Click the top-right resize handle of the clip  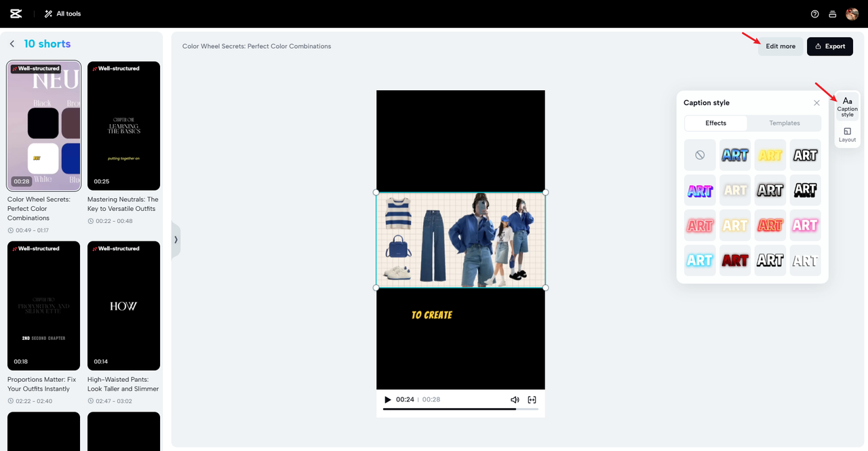pos(545,193)
